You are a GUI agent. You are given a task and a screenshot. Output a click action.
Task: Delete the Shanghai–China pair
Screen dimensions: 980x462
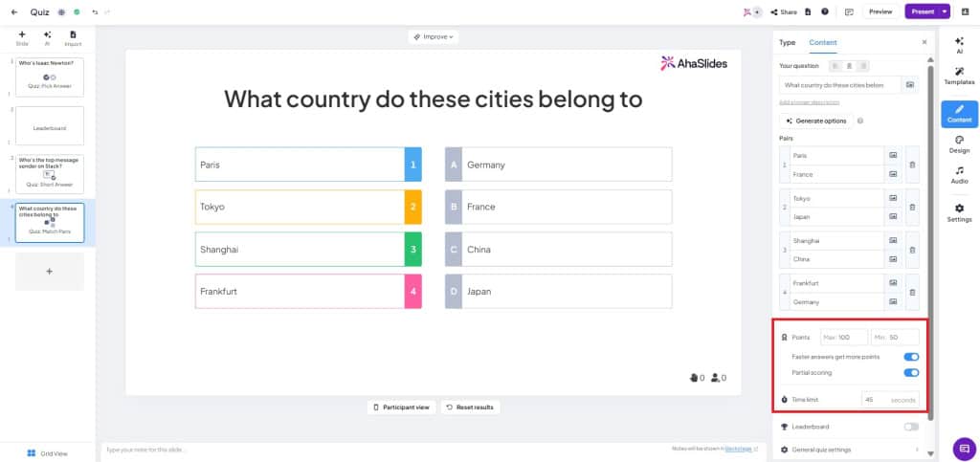point(912,250)
